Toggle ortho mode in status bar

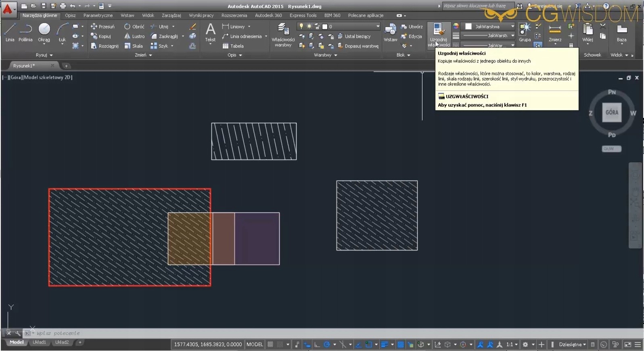(317, 345)
